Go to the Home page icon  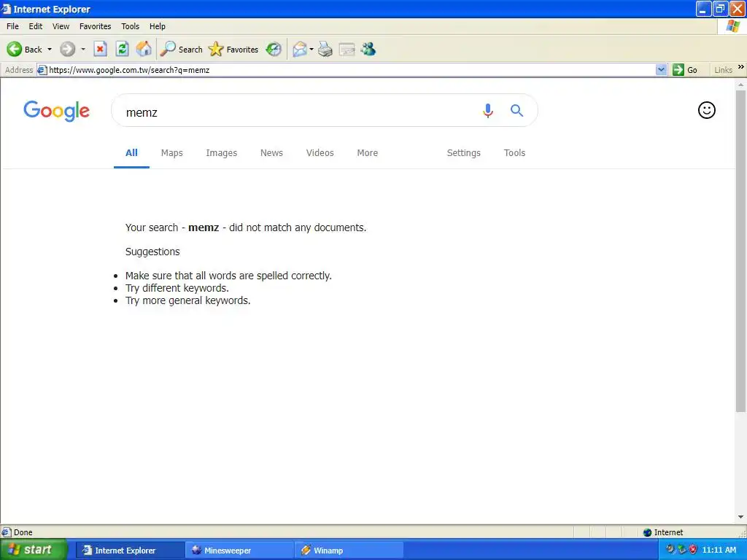tap(144, 49)
